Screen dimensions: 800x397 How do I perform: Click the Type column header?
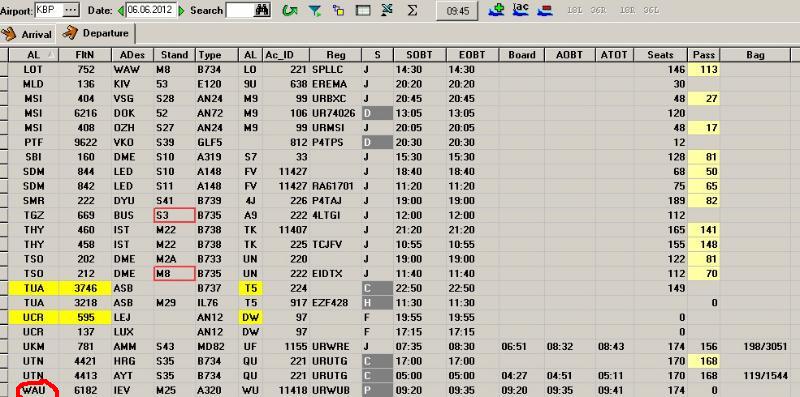217,55
